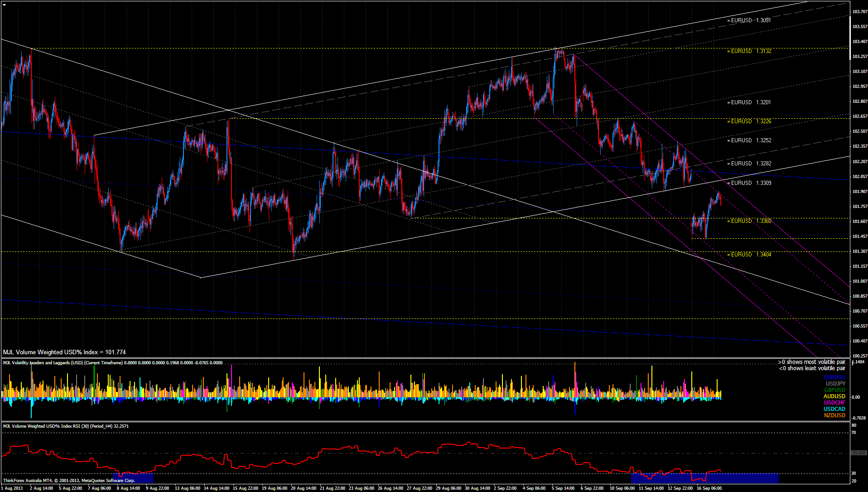Click the chart shift triangle marker at top-left
This screenshot has width=868, height=492.
point(4,5)
